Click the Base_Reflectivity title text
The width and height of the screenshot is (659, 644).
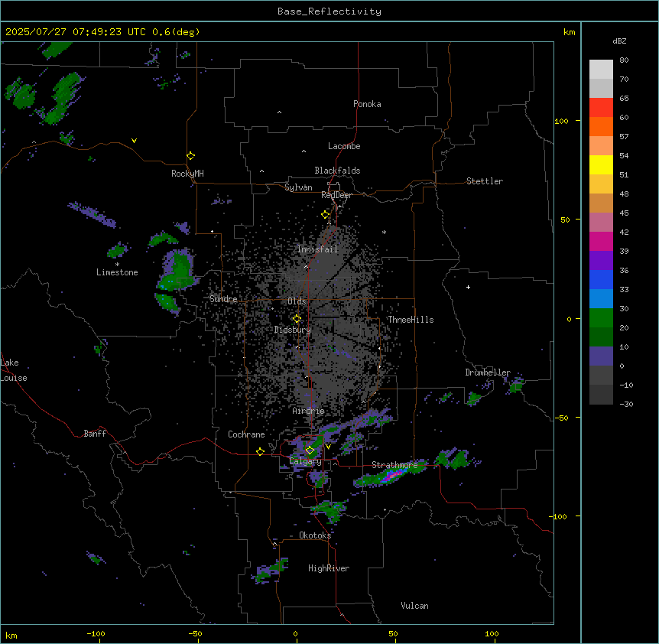(x=329, y=11)
